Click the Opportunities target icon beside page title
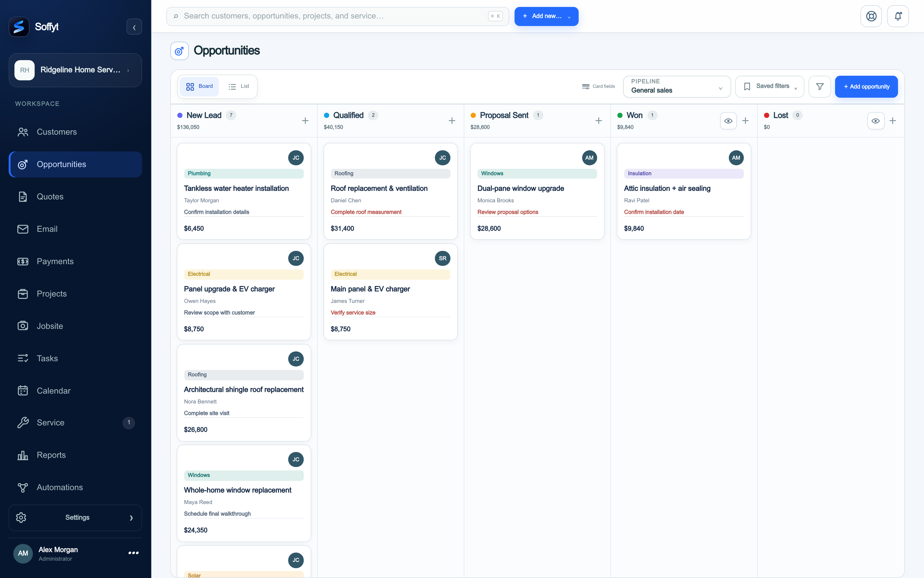This screenshot has height=578, width=924. click(x=179, y=51)
